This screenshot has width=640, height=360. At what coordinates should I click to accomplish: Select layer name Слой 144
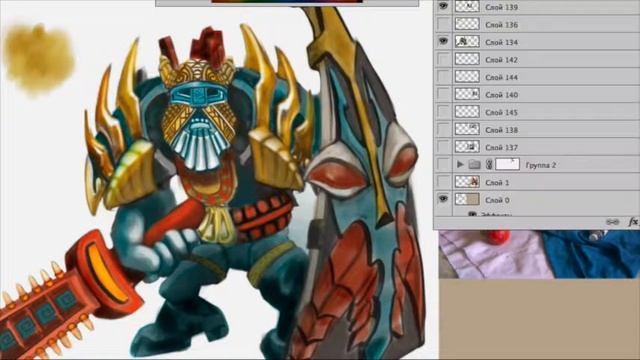point(501,78)
